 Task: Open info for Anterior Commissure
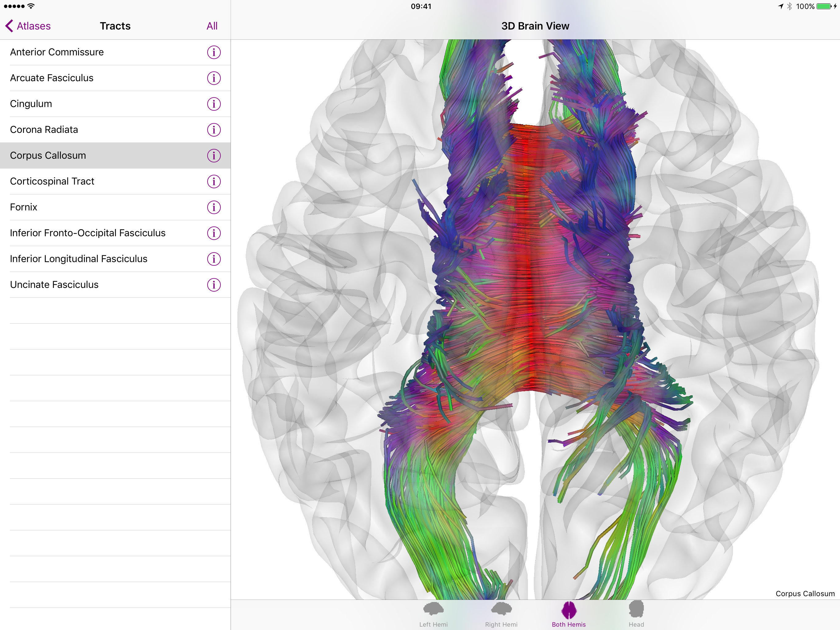[214, 52]
